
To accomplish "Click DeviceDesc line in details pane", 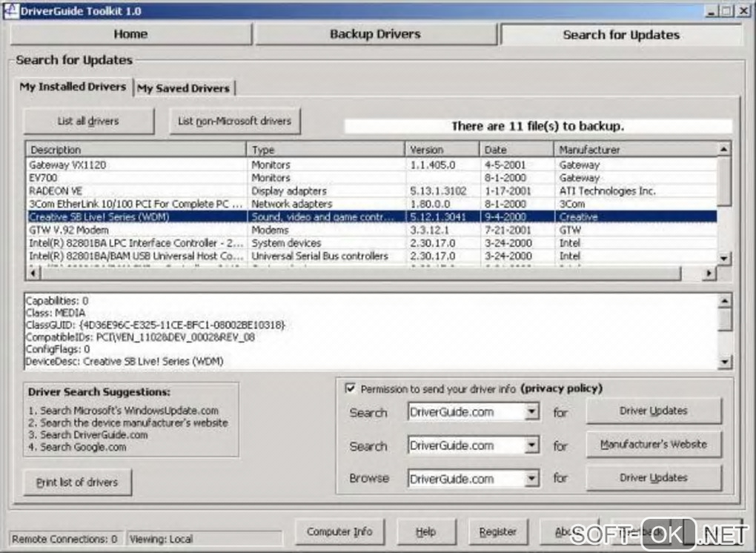I will click(x=125, y=361).
